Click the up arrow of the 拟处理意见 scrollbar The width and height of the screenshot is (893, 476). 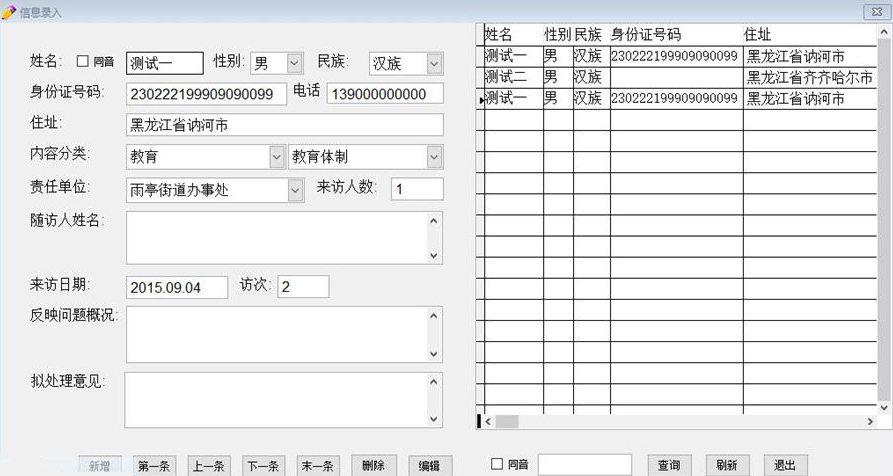tap(434, 381)
